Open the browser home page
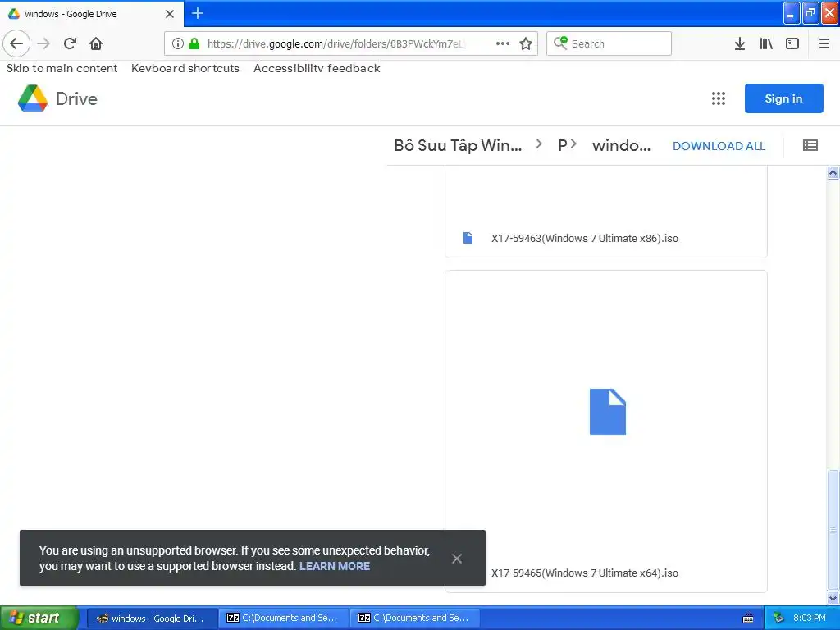The image size is (840, 630). click(x=96, y=43)
